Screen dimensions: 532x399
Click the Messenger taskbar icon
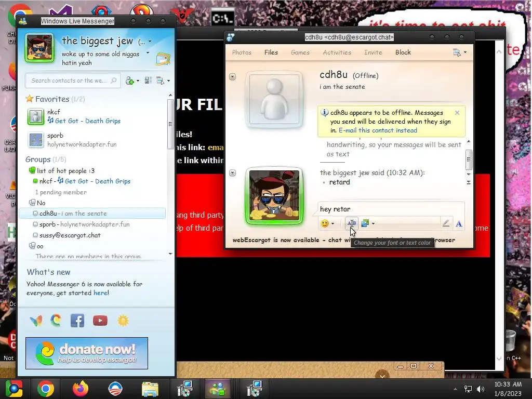218,389
